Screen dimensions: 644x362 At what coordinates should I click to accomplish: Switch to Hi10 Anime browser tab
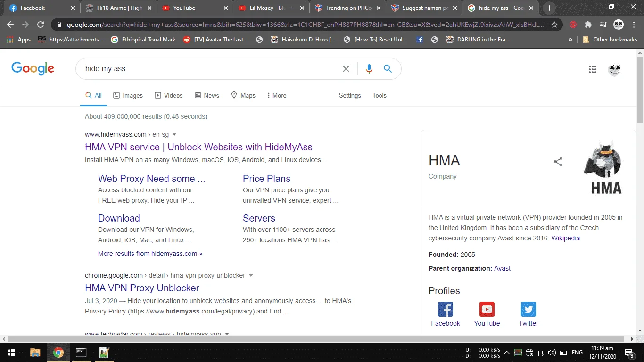(x=118, y=8)
